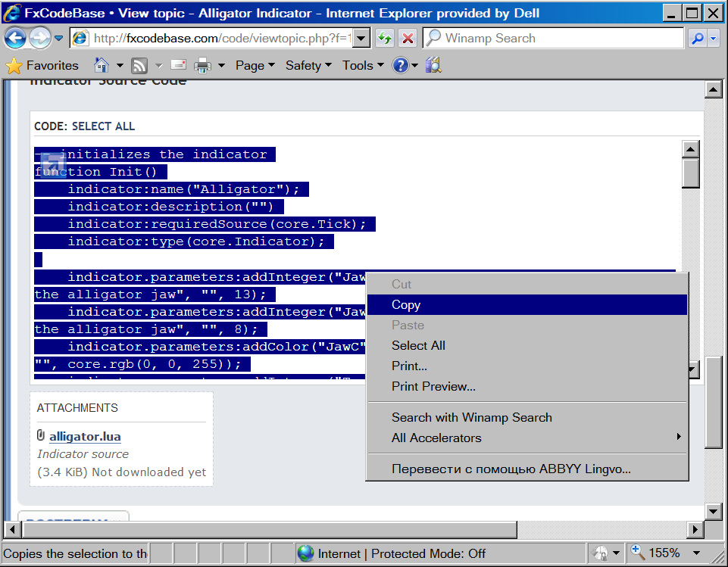This screenshot has height=567, width=728.
Task: Click the page icon in the address bar
Action: [x=80, y=38]
